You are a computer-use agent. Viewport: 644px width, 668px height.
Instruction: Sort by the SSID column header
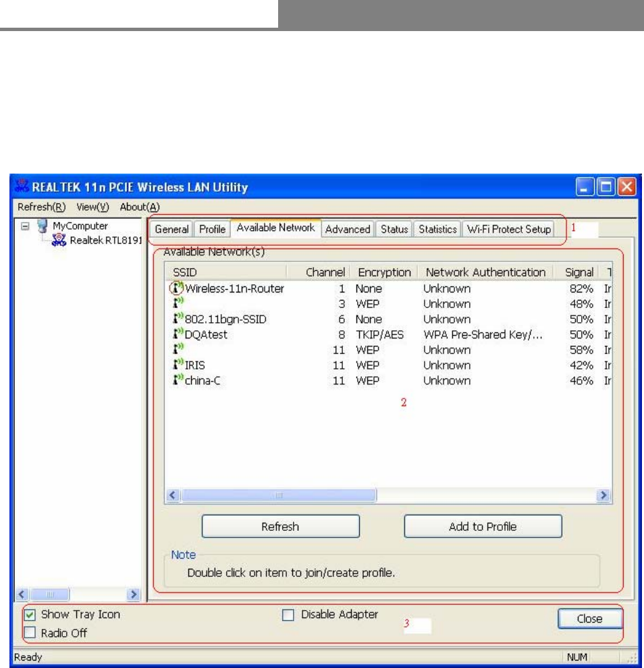pos(225,272)
